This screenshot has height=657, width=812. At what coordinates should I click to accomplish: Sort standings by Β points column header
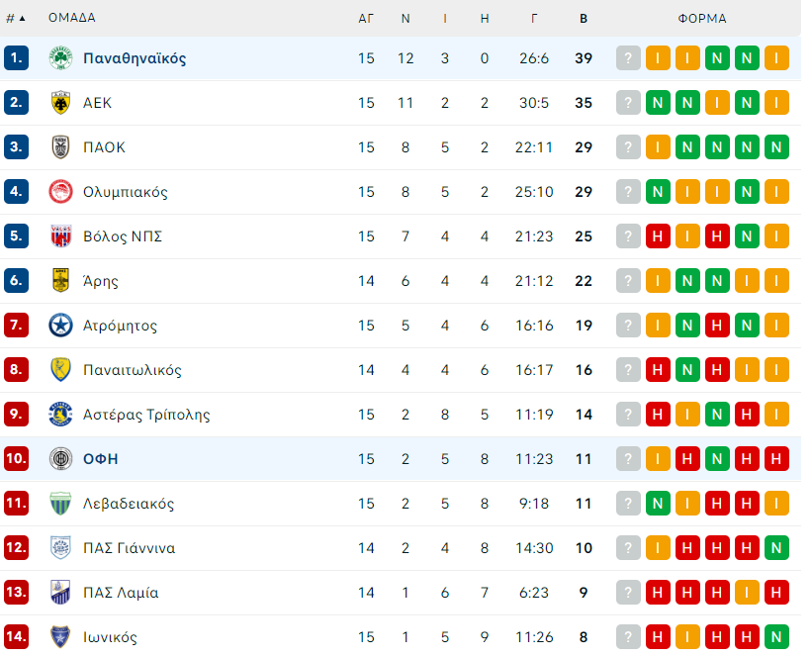pos(584,19)
